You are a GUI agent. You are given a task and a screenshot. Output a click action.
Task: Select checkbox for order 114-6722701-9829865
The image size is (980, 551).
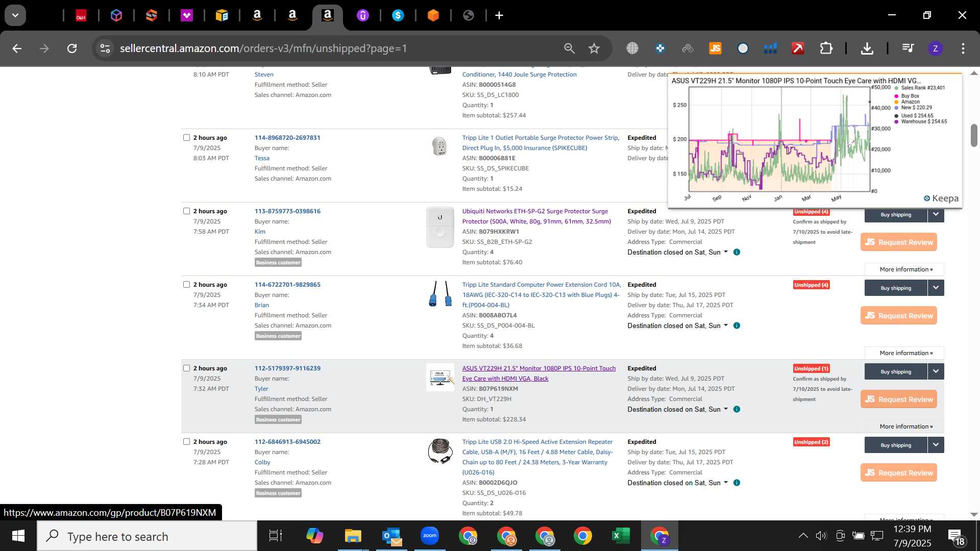[x=186, y=285]
